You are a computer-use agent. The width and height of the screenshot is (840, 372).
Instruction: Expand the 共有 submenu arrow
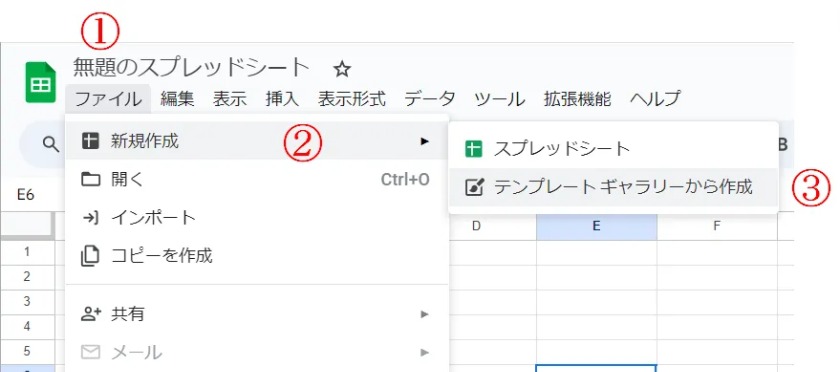[x=425, y=314]
